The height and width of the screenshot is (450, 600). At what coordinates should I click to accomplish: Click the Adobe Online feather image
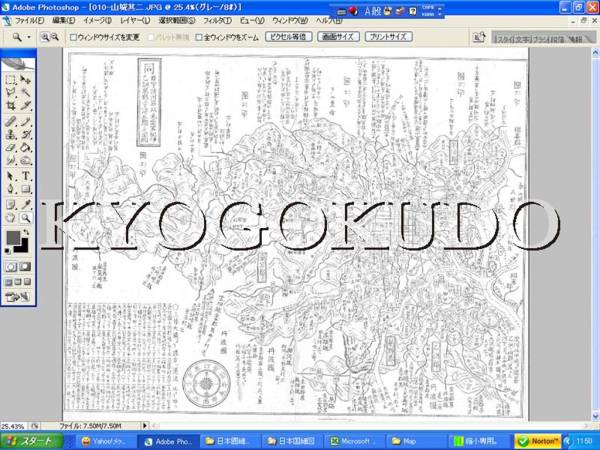pos(18,64)
